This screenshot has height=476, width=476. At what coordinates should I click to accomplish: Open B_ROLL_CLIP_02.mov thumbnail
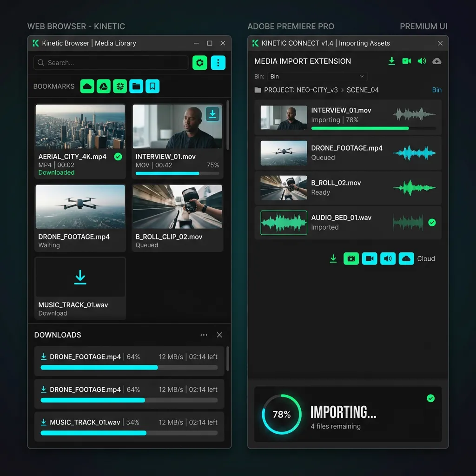(x=177, y=206)
